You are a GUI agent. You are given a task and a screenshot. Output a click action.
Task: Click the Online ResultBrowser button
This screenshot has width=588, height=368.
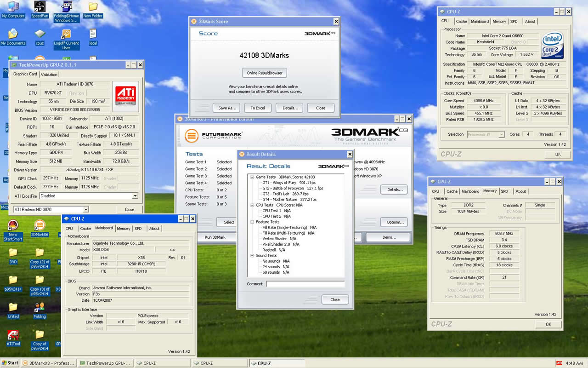265,73
